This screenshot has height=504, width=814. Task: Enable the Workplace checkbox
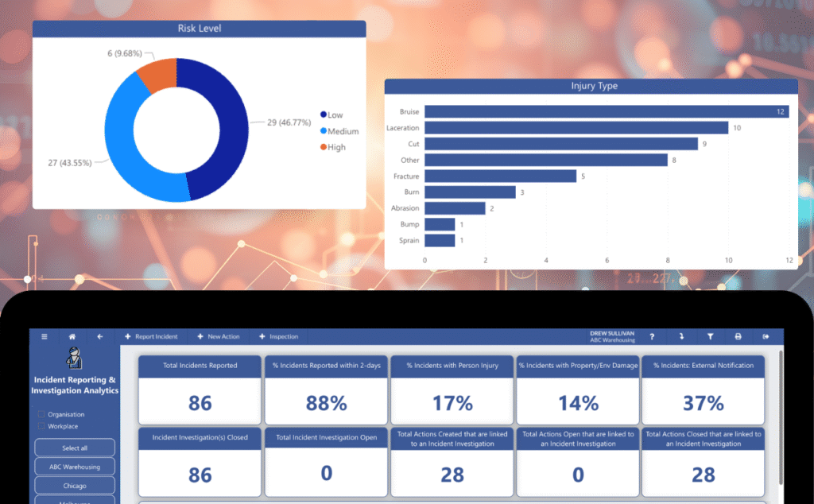41,426
